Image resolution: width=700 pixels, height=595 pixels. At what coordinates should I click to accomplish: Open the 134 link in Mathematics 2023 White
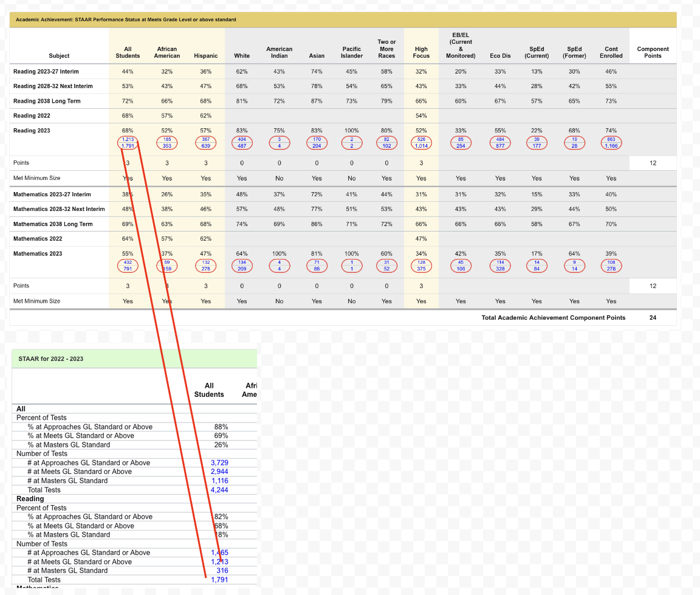coord(242,263)
